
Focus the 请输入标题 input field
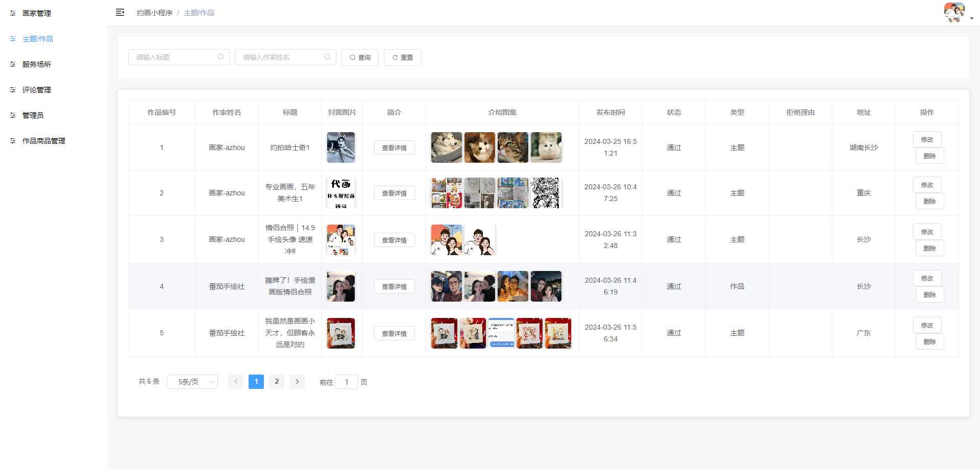(179, 57)
